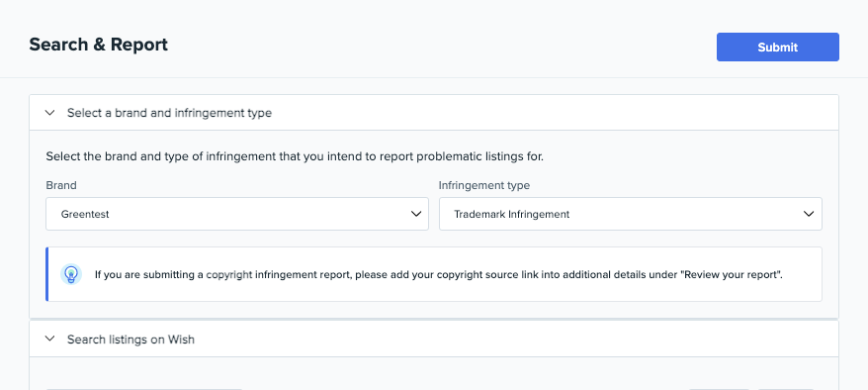Click the instruction text about problematic listings

[295, 156]
